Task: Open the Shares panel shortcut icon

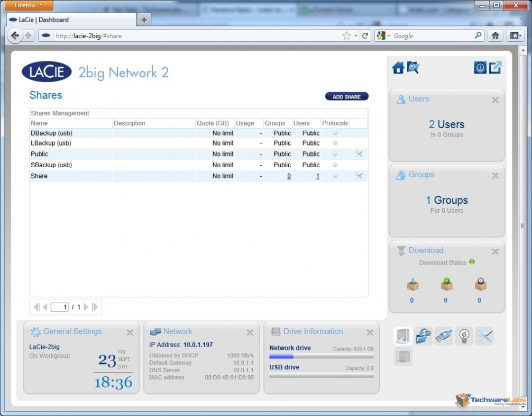Action: pyautogui.click(x=403, y=336)
